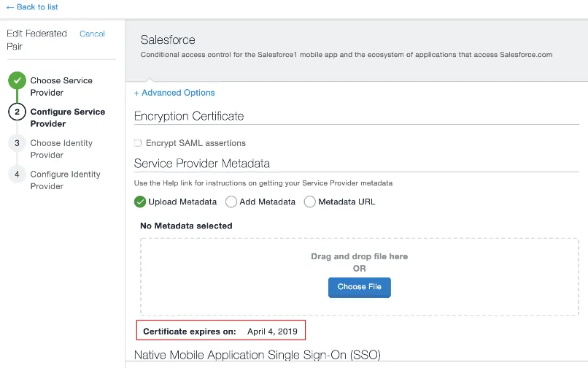This screenshot has height=368, width=588.
Task: Click Encryption Certificate section heading
Action: (189, 116)
